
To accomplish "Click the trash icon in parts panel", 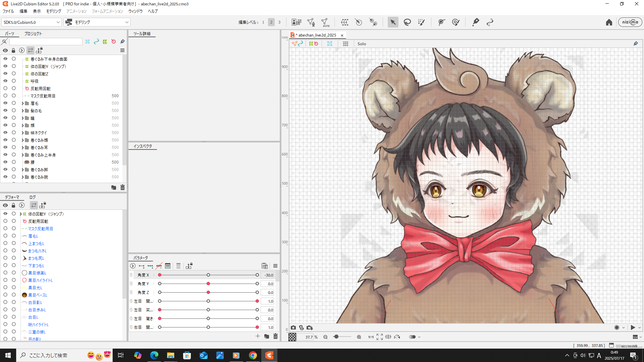I will 122,187.
